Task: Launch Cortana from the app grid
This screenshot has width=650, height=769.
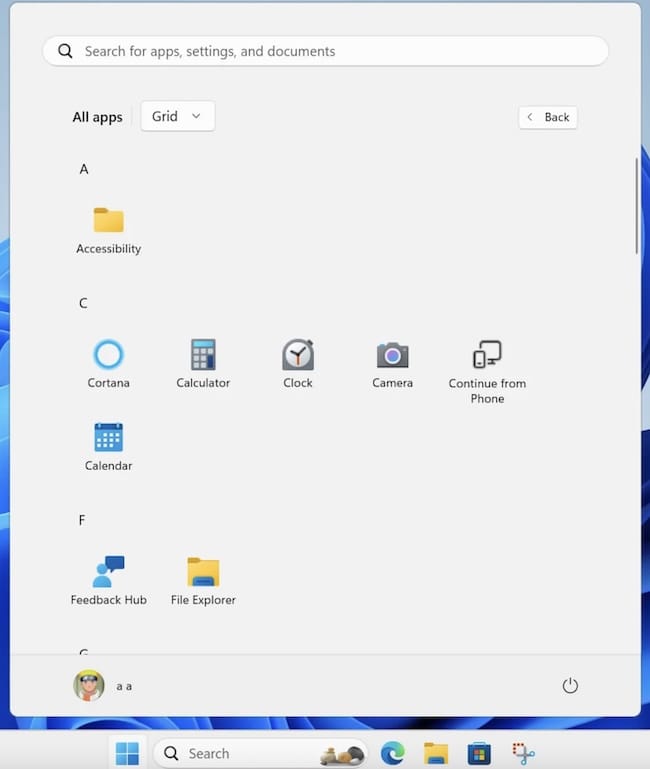Action: click(108, 363)
